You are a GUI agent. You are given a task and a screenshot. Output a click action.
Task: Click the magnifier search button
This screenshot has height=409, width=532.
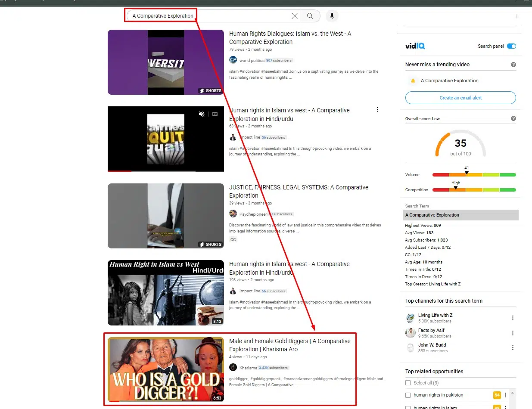click(310, 16)
